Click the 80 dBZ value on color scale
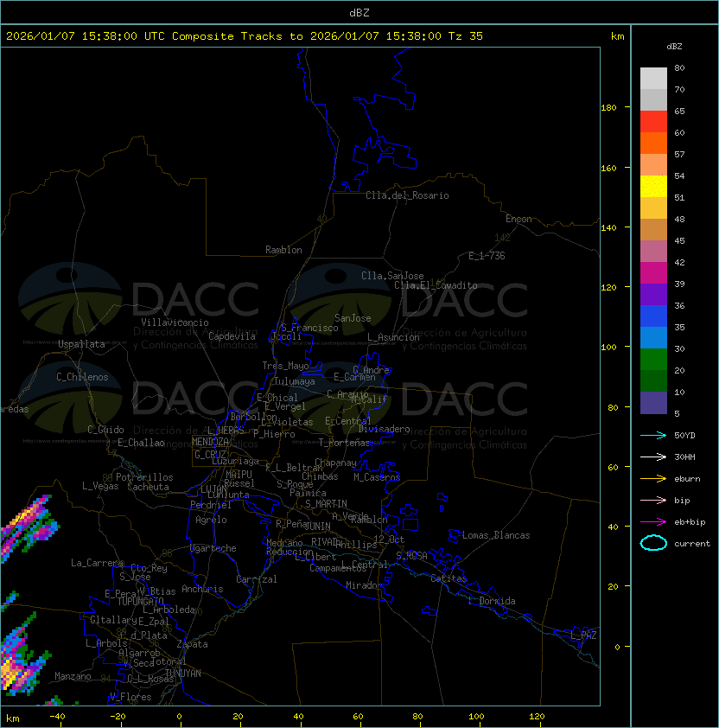This screenshot has width=719, height=728. (679, 67)
